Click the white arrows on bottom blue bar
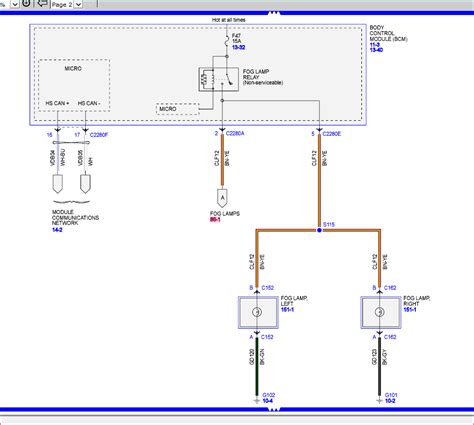 tap(273, 409)
